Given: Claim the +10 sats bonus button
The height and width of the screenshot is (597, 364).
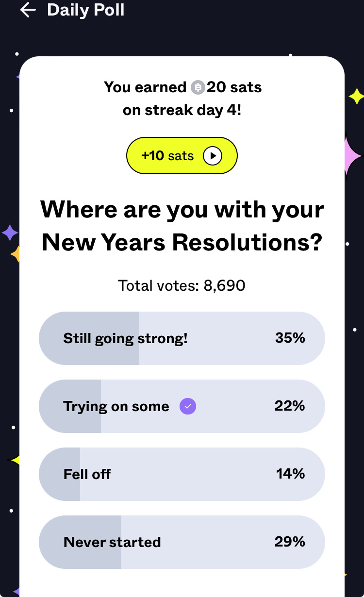Looking at the screenshot, I should pos(182,156).
